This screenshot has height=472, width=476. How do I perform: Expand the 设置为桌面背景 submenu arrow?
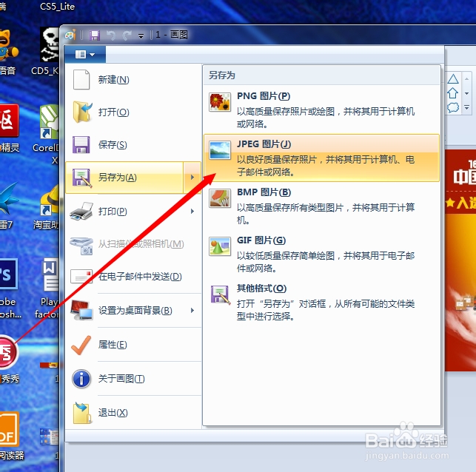(192, 310)
